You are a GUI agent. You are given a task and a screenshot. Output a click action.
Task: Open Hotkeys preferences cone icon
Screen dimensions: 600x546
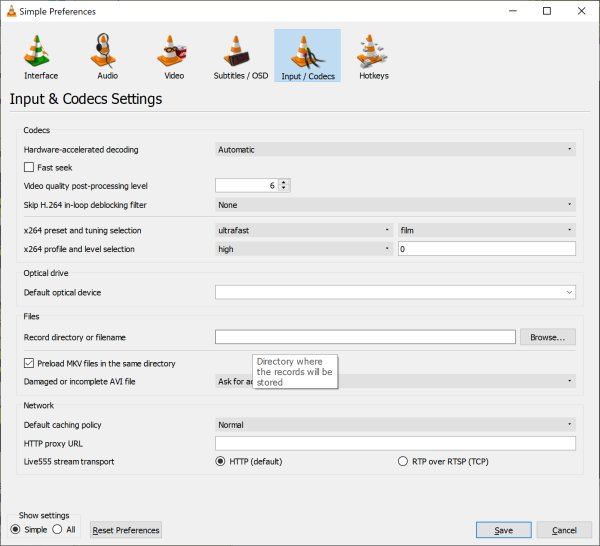371,51
